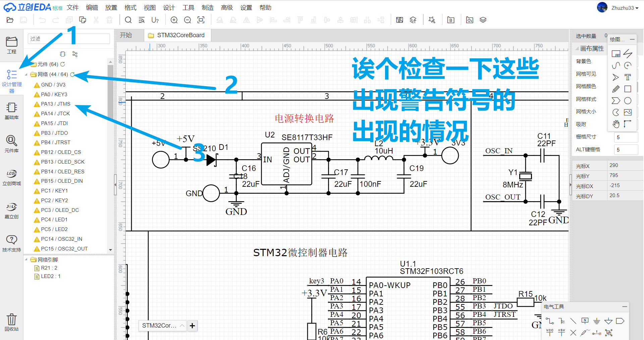
Task: Pick the GND ground symbol tool
Action: coord(597,321)
